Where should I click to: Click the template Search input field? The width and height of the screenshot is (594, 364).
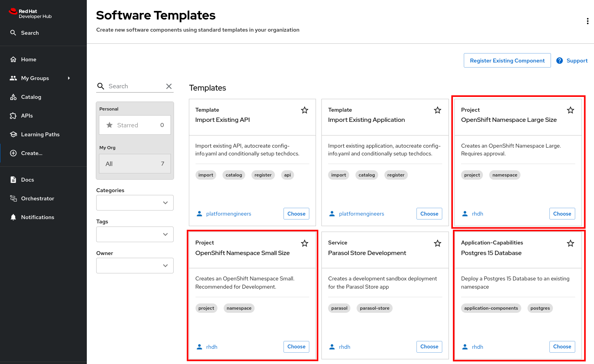(135, 86)
